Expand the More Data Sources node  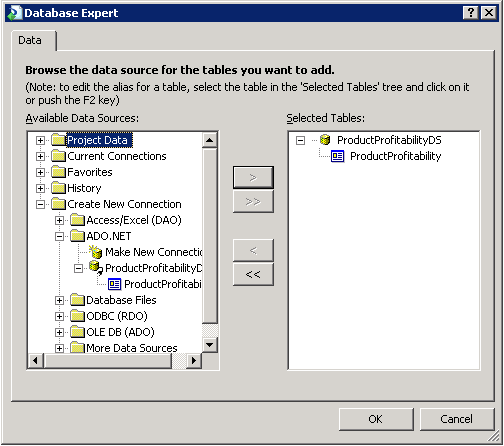tap(59, 348)
